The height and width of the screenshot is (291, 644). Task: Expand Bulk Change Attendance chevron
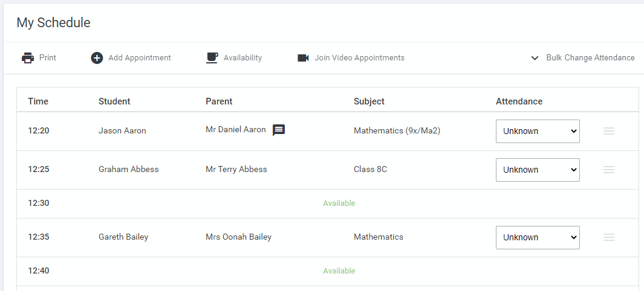(x=535, y=58)
